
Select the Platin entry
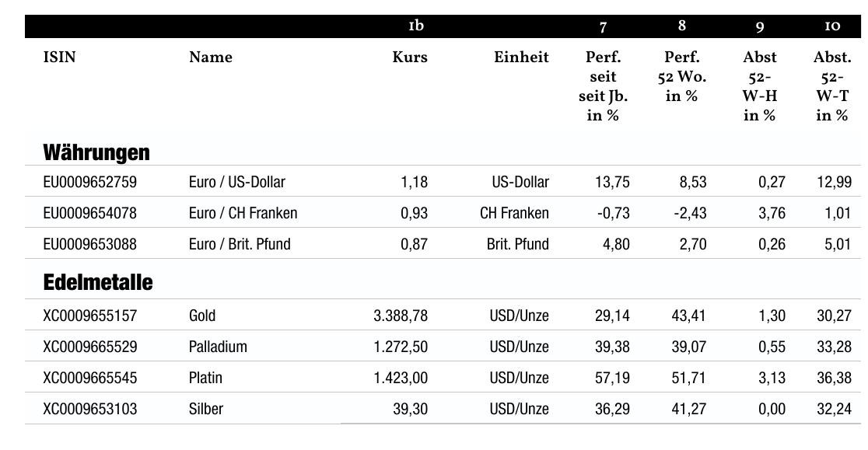point(205,378)
